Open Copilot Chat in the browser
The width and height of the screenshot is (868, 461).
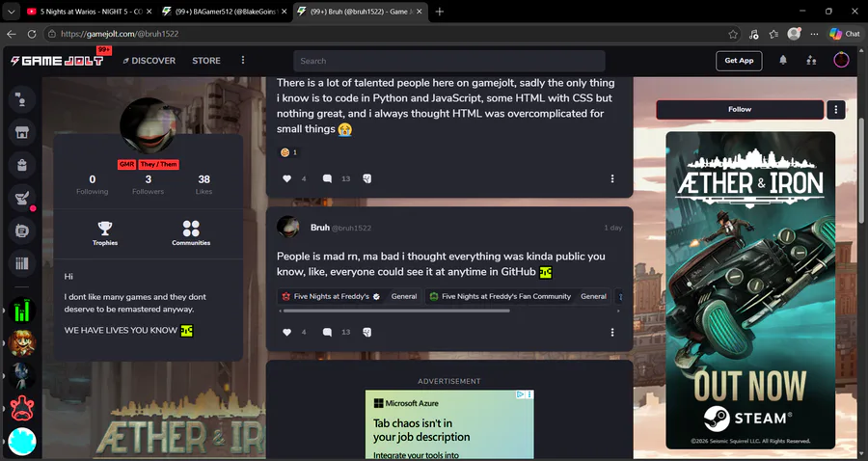tap(844, 34)
